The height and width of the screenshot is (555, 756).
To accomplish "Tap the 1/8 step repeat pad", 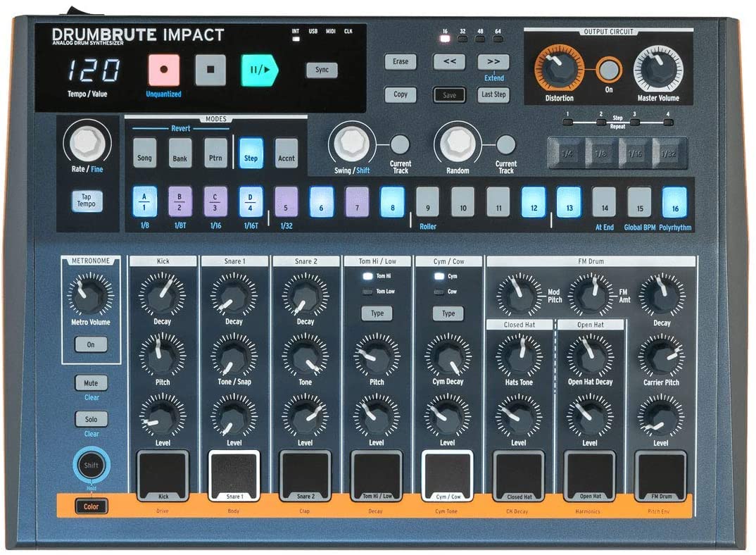I will (x=600, y=154).
